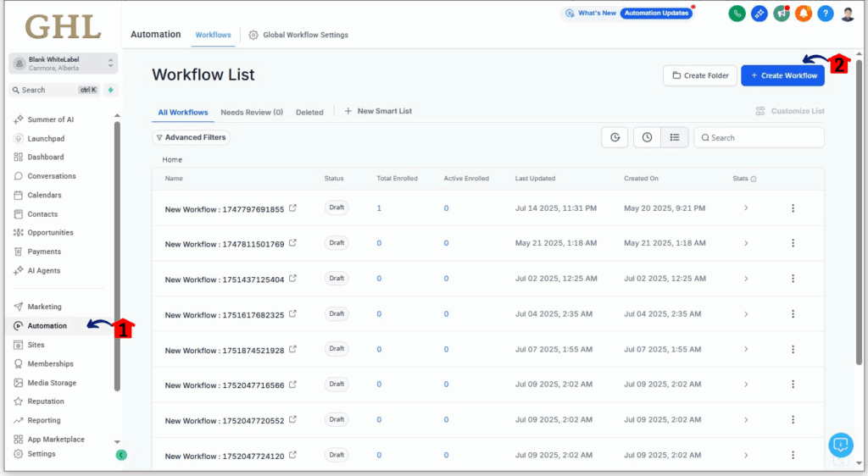The width and height of the screenshot is (868, 476).
Task: Collapse sidebar with green arrow button
Action: click(121, 455)
